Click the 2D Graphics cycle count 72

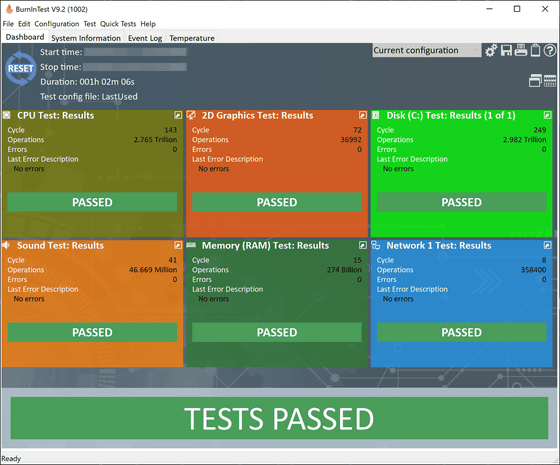(358, 130)
